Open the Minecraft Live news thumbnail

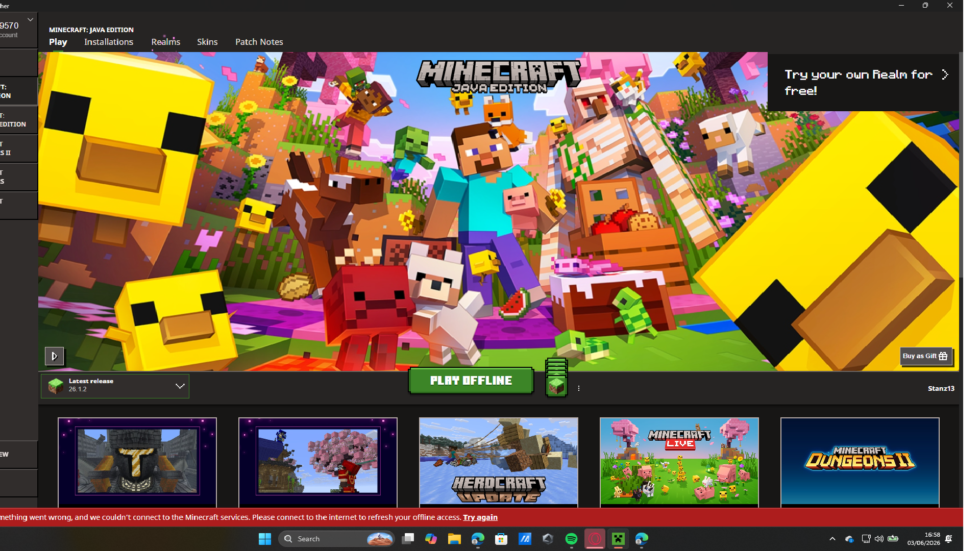679,462
